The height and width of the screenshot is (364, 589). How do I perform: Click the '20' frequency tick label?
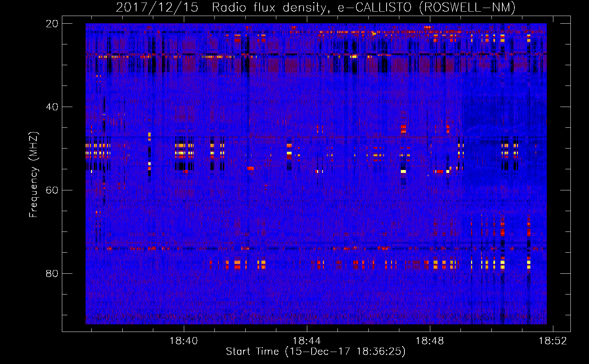[52, 24]
